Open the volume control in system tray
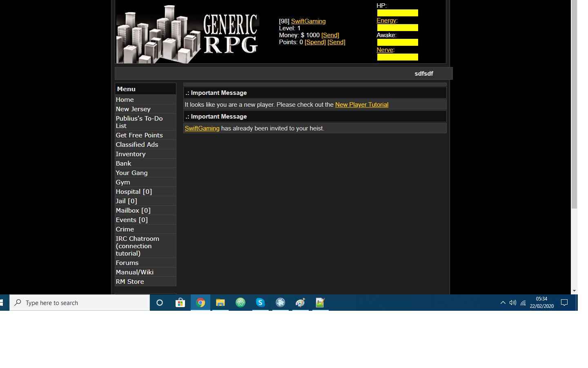588x368 pixels. tap(513, 303)
